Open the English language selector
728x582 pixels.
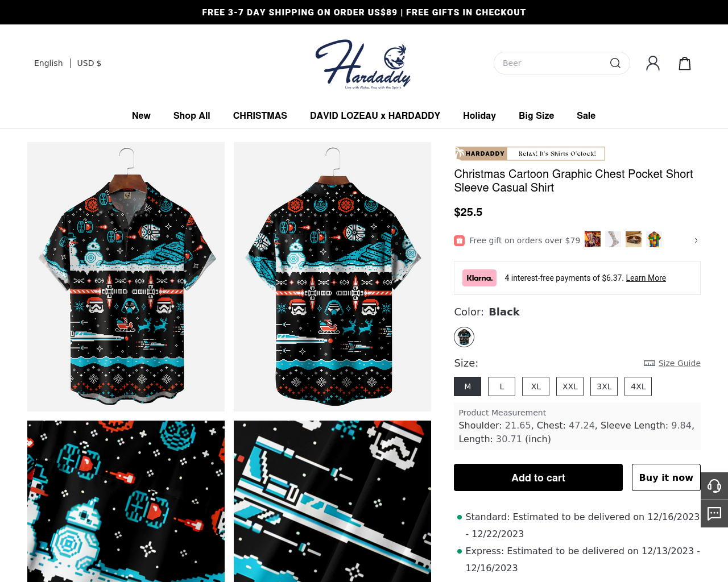[x=48, y=63]
